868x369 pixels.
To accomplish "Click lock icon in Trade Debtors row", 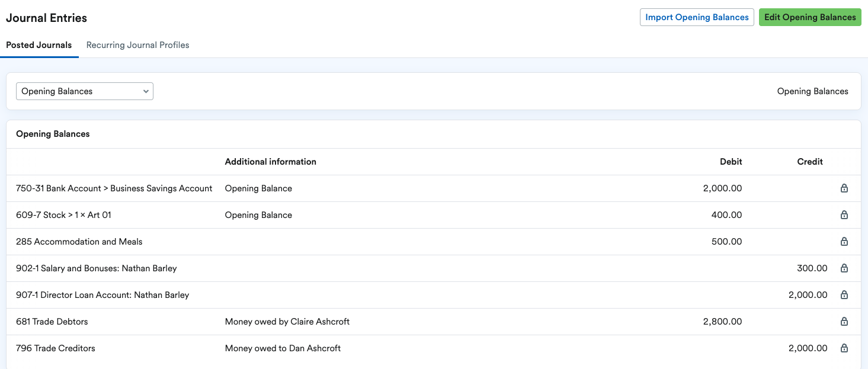I will point(844,322).
